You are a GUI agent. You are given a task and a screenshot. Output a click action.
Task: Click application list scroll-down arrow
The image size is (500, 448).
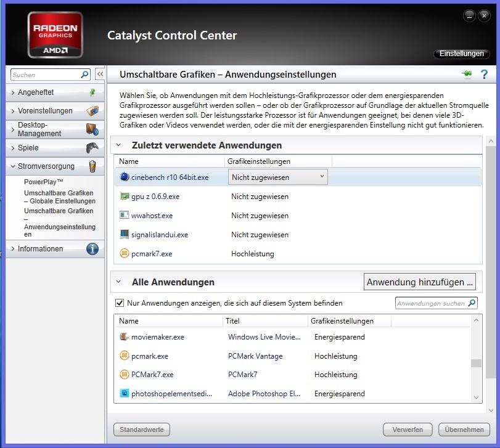476,397
